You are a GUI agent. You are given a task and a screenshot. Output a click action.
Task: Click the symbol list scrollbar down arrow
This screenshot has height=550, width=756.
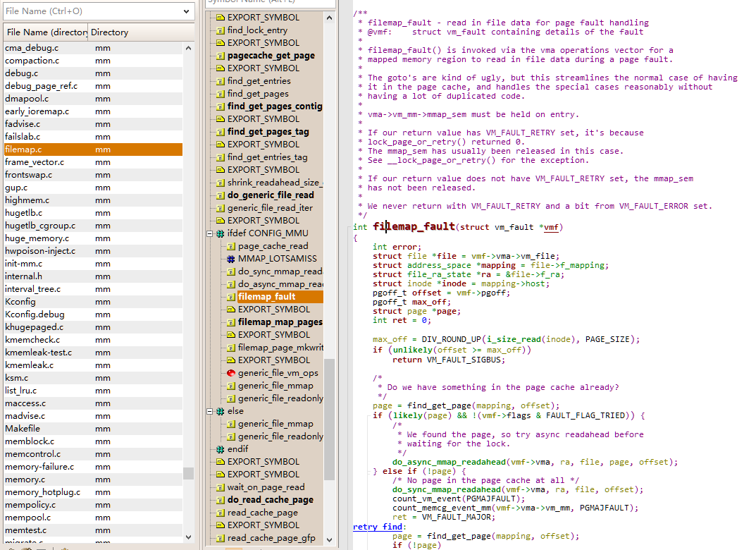pos(329,540)
